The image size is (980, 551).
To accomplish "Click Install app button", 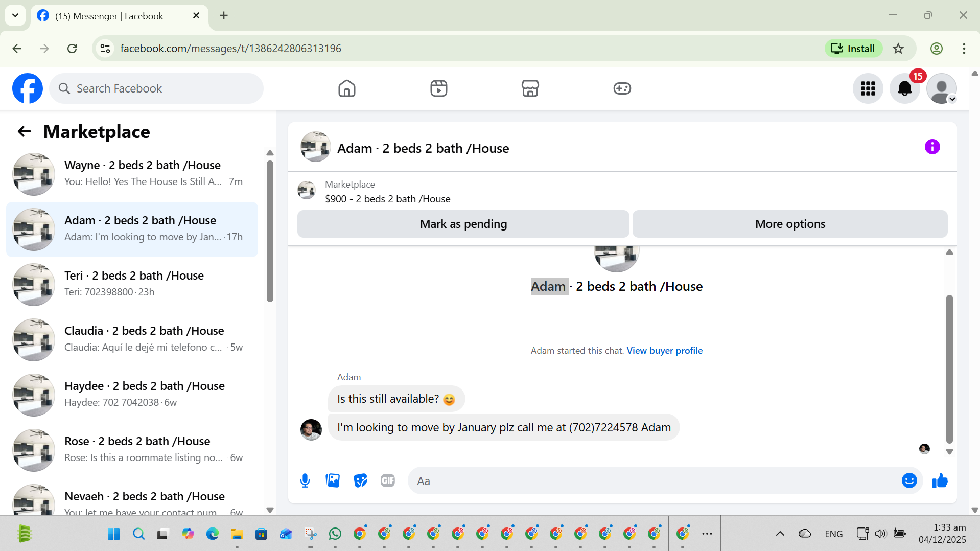I will tap(853, 49).
